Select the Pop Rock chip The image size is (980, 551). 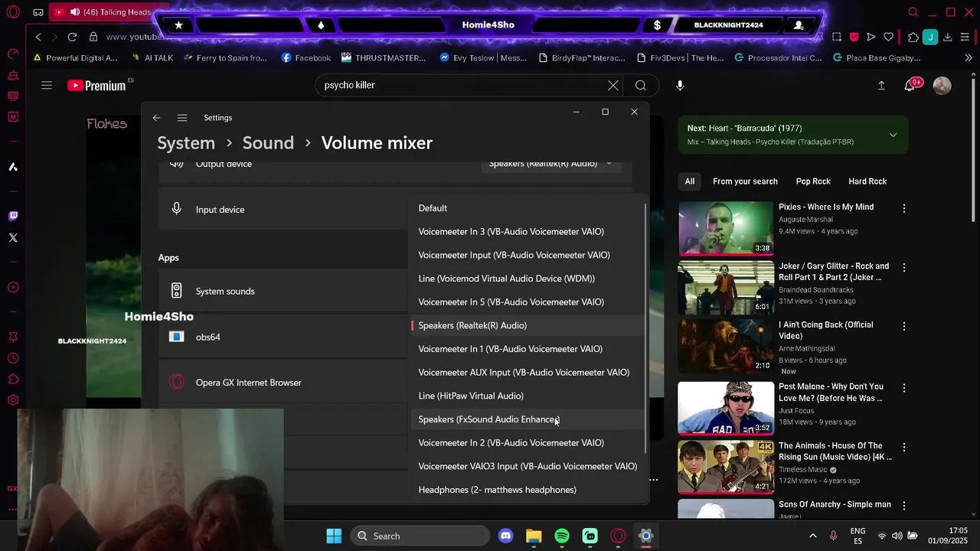[813, 181]
